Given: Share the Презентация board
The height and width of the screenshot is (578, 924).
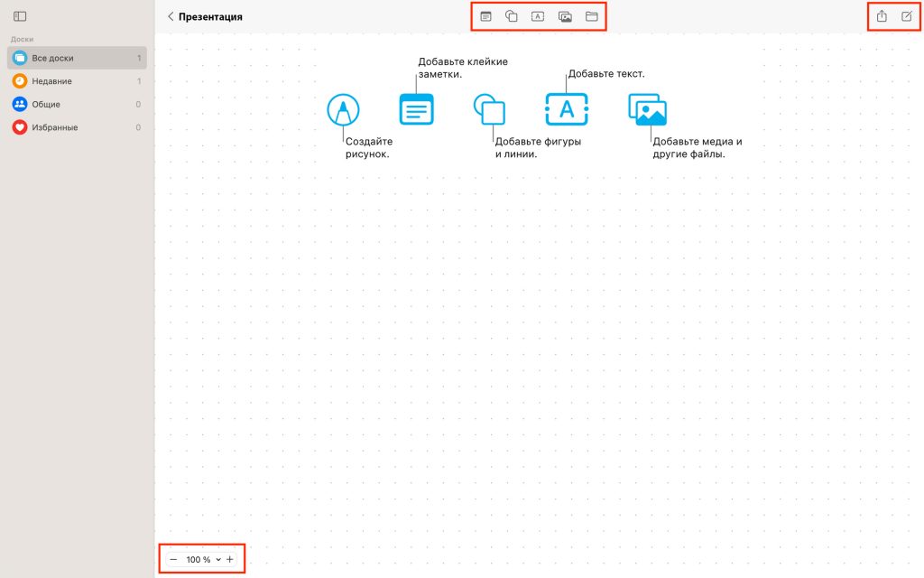Looking at the screenshot, I should pos(882,15).
